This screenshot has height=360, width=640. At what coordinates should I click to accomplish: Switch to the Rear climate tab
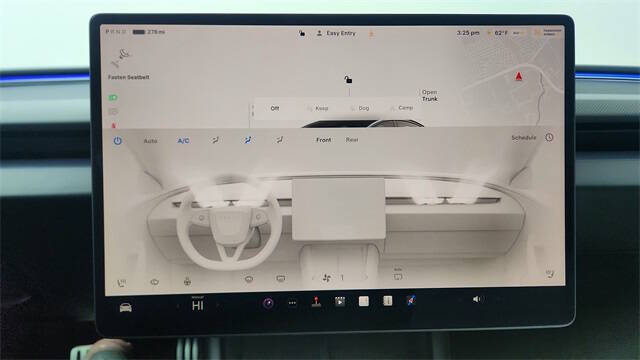point(352,140)
